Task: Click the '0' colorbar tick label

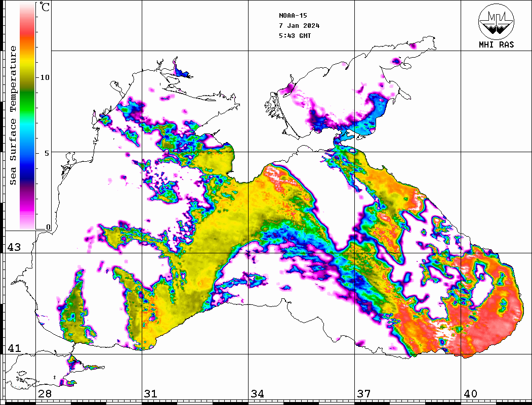Action: pos(48,227)
